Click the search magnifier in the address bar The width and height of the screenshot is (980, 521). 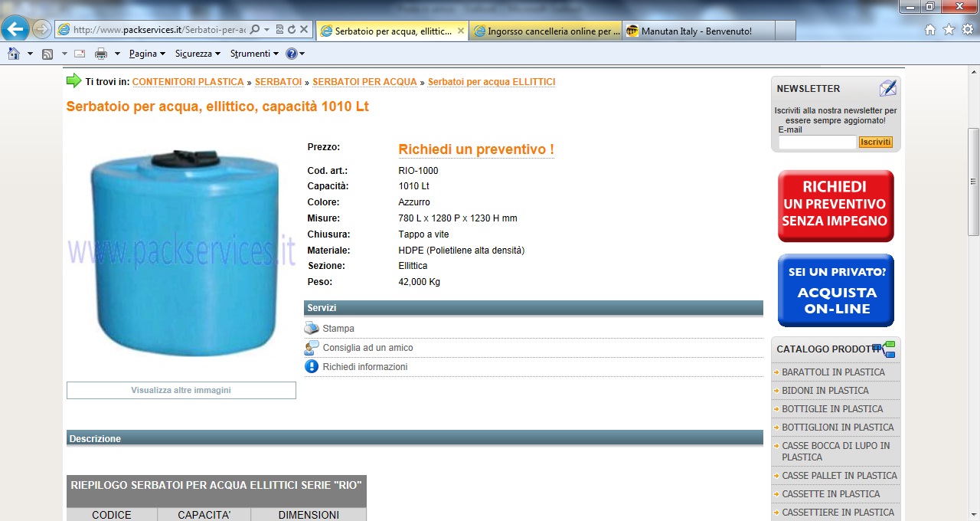(x=255, y=30)
